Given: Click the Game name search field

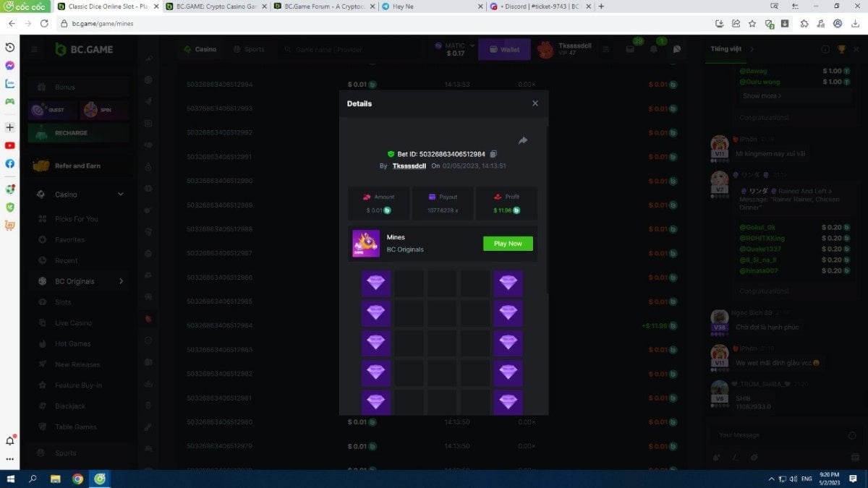Looking at the screenshot, I should (333, 50).
